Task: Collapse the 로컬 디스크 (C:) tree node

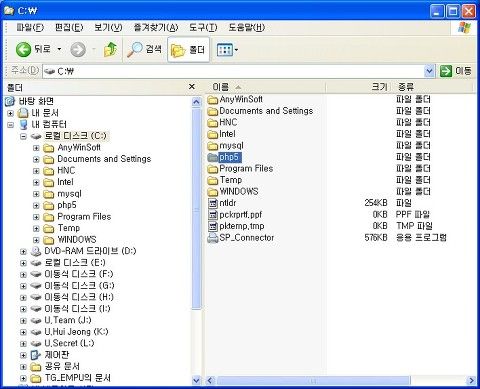Action: (x=23, y=136)
